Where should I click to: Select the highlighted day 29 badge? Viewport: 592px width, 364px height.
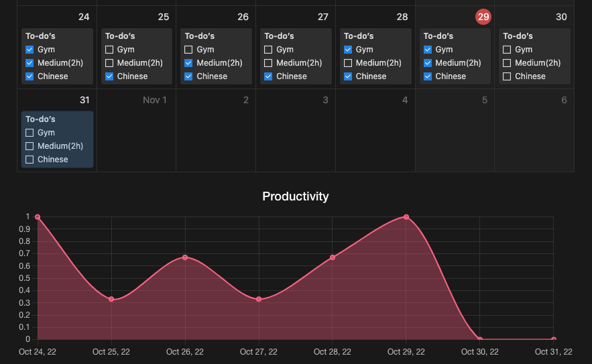[483, 17]
